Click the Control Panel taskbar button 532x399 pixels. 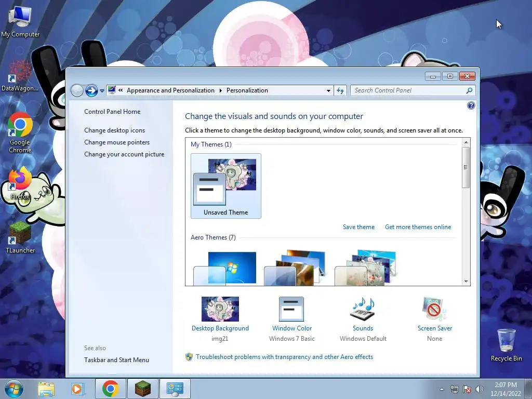tap(175, 389)
